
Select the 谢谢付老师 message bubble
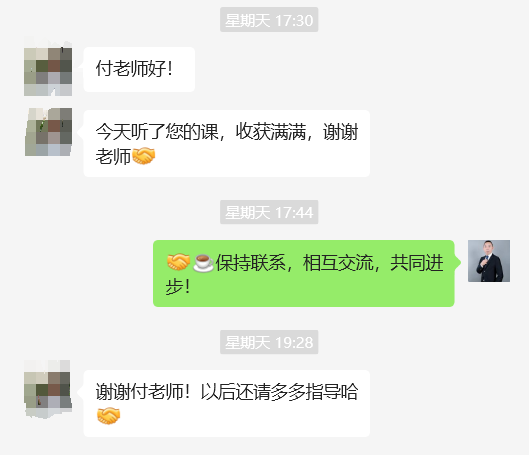click(x=227, y=403)
